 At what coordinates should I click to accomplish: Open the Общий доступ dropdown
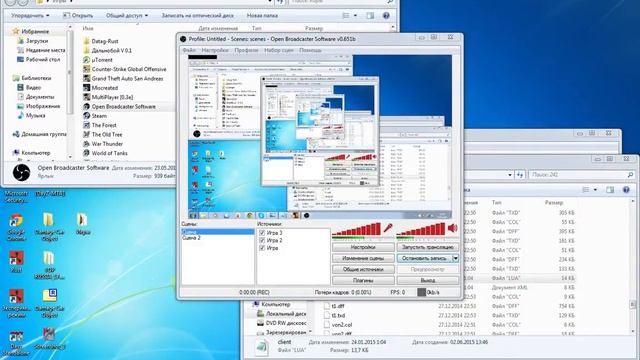(127, 16)
